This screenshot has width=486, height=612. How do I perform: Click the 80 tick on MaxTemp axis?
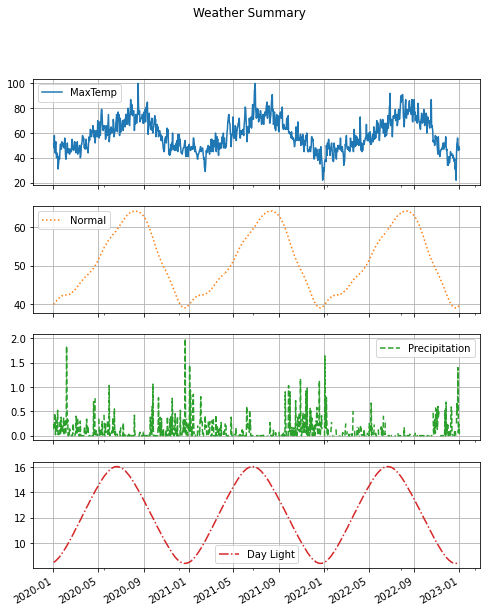[x=20, y=109]
